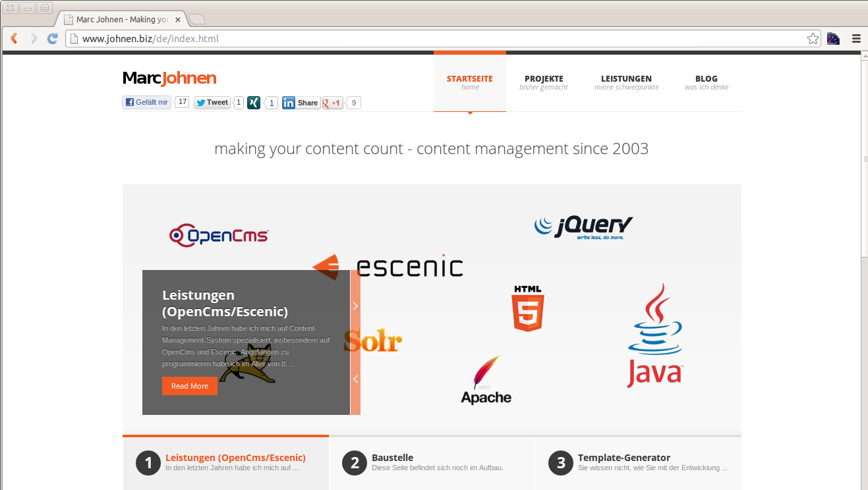Open the Chrome hamburger menu

click(856, 39)
